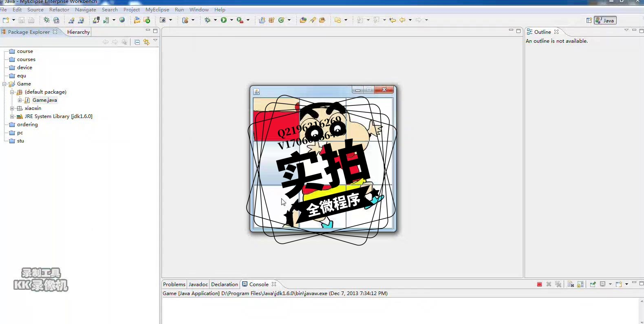Screen dimensions: 644x324
Task: Select the stu project
Action: coord(20,141)
